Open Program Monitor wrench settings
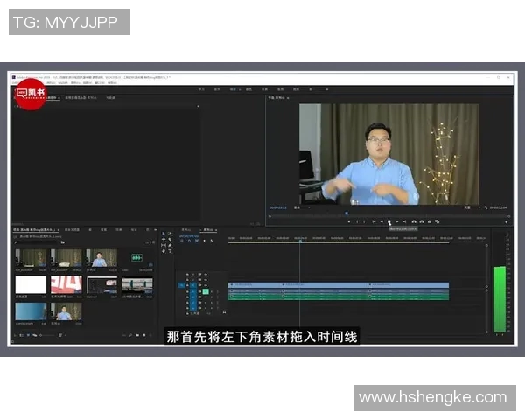This screenshot has width=525, height=420. 486,207
